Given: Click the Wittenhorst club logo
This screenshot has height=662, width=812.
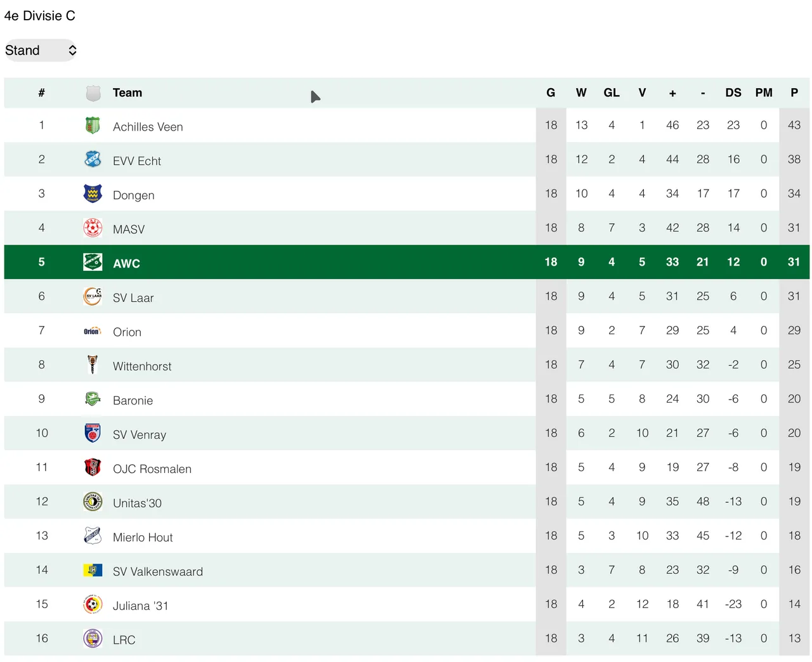Looking at the screenshot, I should tap(93, 365).
